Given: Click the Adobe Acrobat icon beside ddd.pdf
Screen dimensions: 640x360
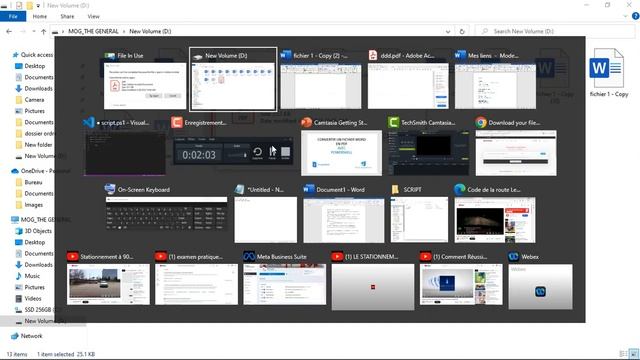Looking at the screenshot, I should [373, 55].
